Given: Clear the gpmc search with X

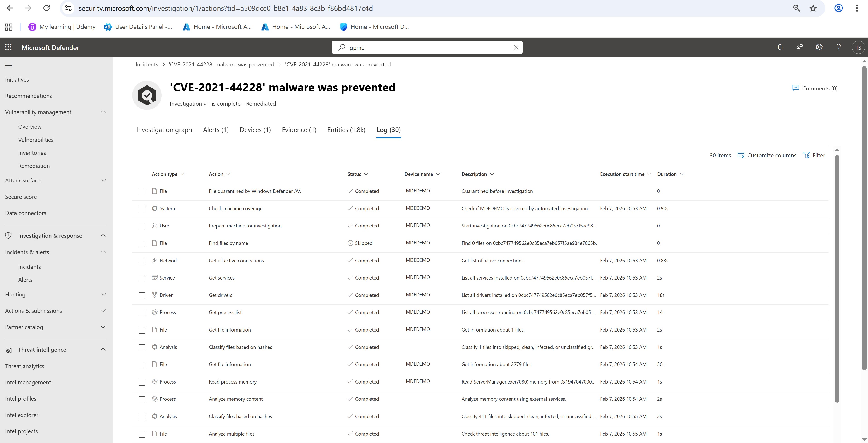Looking at the screenshot, I should [516, 47].
